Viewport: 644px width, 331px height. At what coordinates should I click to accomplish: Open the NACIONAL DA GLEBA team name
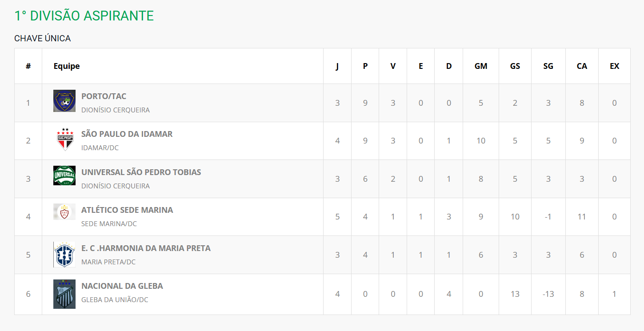[122, 286]
